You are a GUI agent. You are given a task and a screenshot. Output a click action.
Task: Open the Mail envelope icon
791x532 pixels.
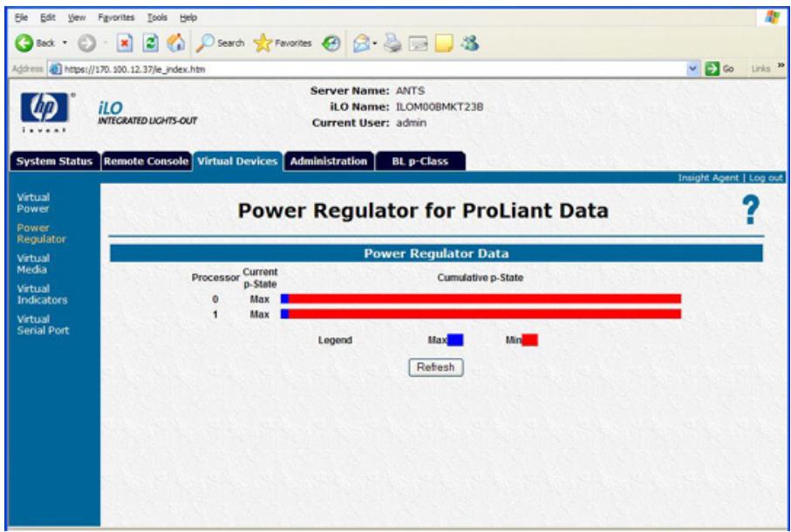pos(362,44)
